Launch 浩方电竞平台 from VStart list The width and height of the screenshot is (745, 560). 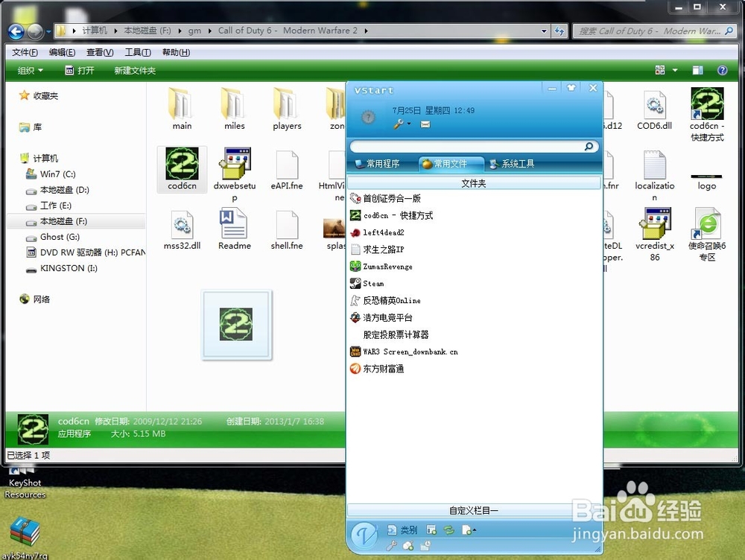381,318
